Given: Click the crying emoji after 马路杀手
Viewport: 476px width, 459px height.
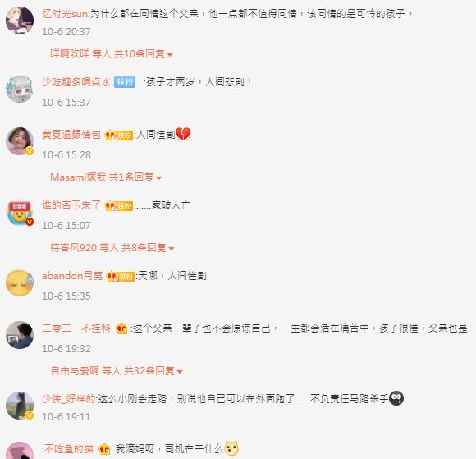Looking at the screenshot, I should click(x=396, y=398).
